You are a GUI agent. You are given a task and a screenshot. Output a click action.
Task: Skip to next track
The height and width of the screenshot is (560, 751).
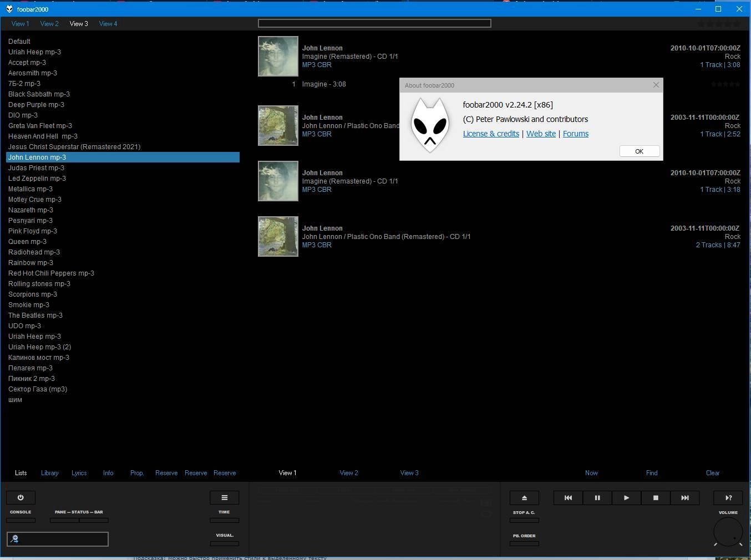point(685,498)
